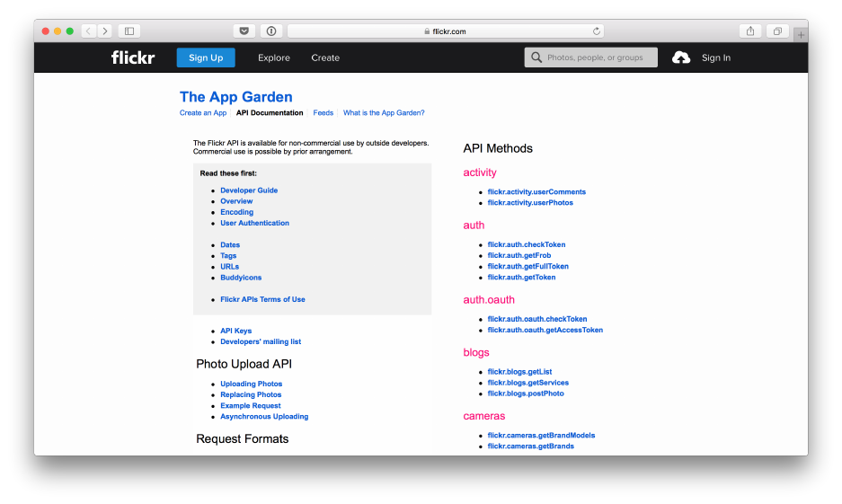
Task: Click the Sign Up button
Action: point(206,57)
